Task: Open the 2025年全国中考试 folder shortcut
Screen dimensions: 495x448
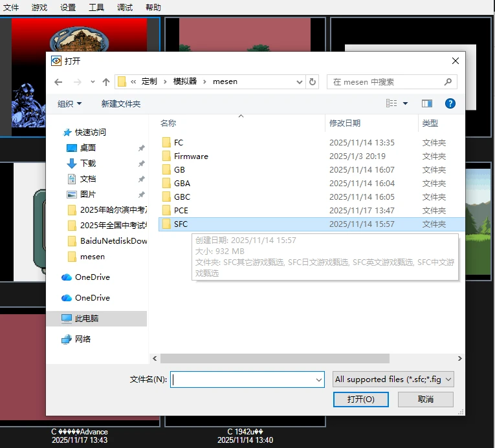Action: (x=107, y=225)
